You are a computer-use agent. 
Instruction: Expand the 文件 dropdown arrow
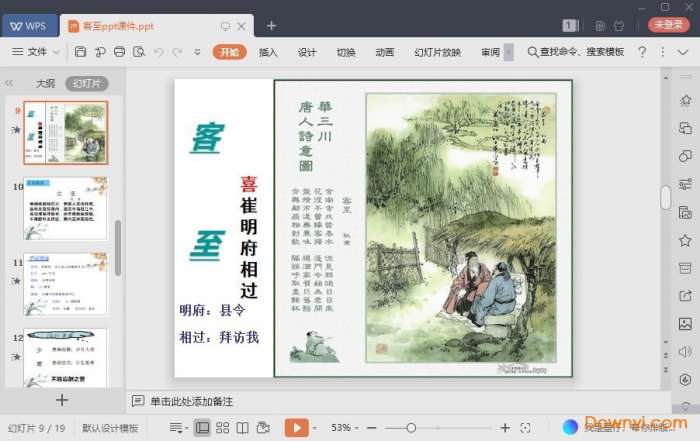click(x=56, y=52)
